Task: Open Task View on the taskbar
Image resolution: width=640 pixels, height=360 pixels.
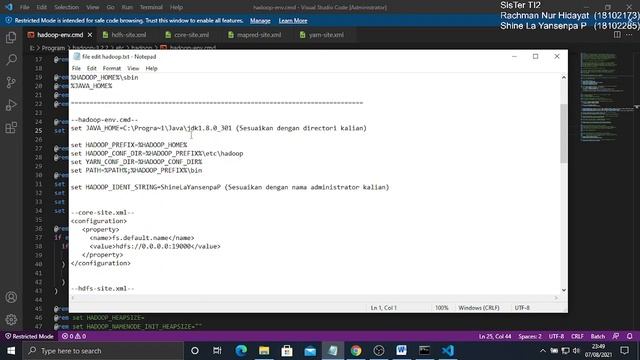Action: (x=217, y=351)
